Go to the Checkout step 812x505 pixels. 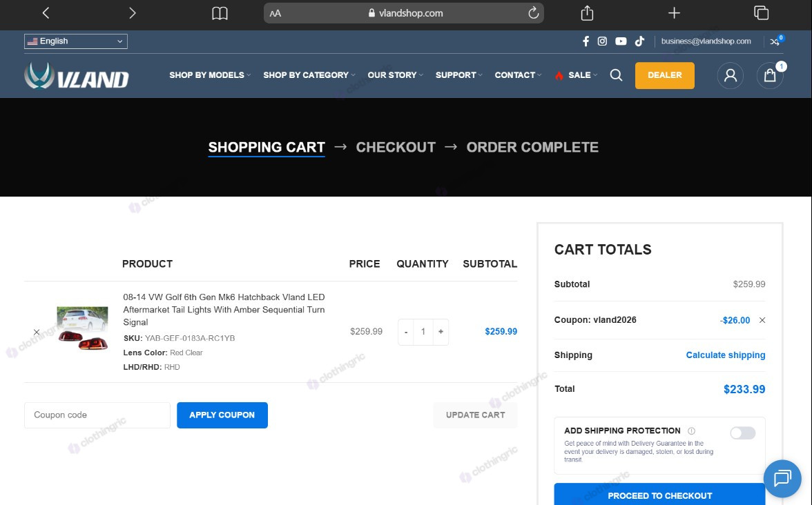396,148
